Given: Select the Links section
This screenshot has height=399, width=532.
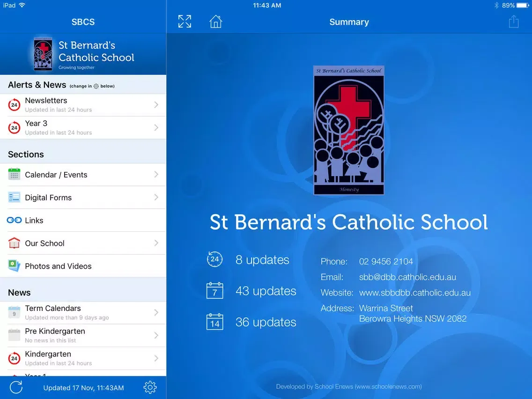Looking at the screenshot, I should (x=83, y=220).
